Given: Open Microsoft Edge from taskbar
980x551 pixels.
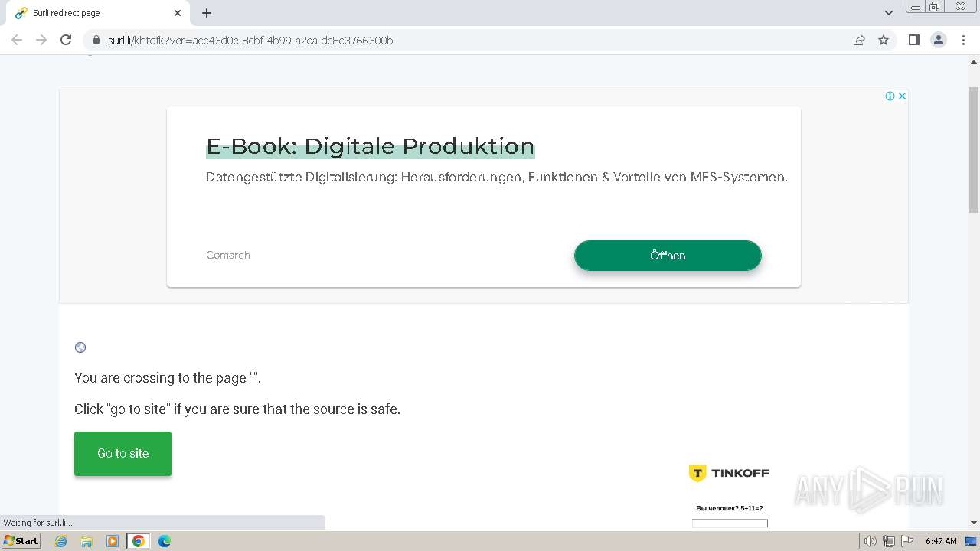Looking at the screenshot, I should [165, 541].
